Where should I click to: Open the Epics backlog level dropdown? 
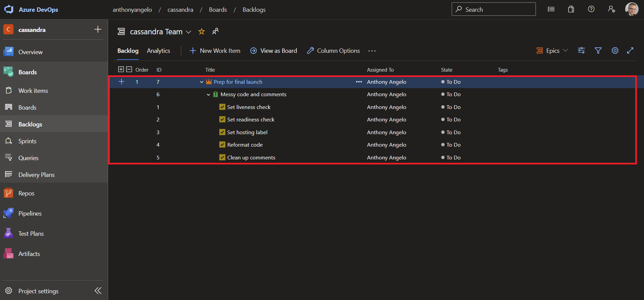click(552, 51)
